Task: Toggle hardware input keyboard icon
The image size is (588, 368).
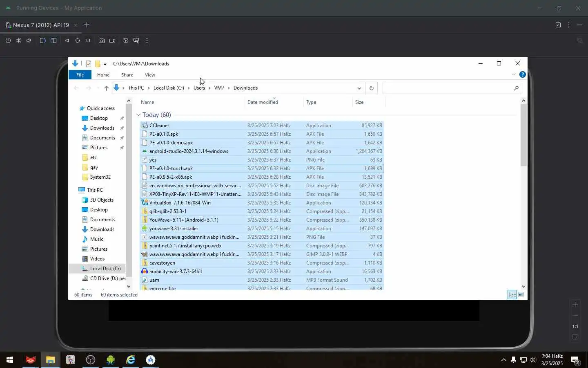Action: click(136, 40)
